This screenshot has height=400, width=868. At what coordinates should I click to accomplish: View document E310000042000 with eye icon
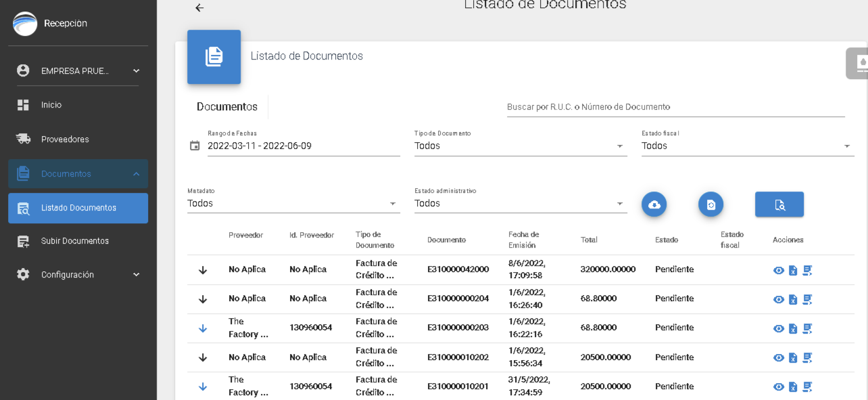[x=779, y=271]
